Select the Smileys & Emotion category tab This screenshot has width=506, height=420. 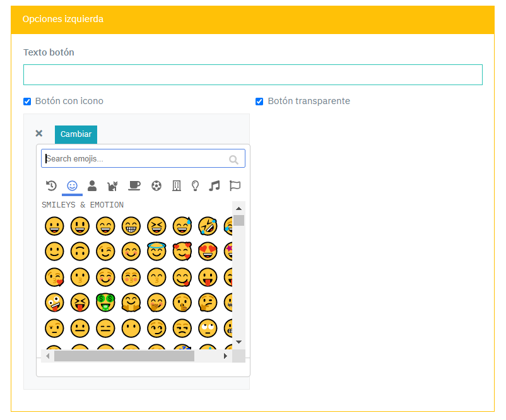[x=72, y=185]
